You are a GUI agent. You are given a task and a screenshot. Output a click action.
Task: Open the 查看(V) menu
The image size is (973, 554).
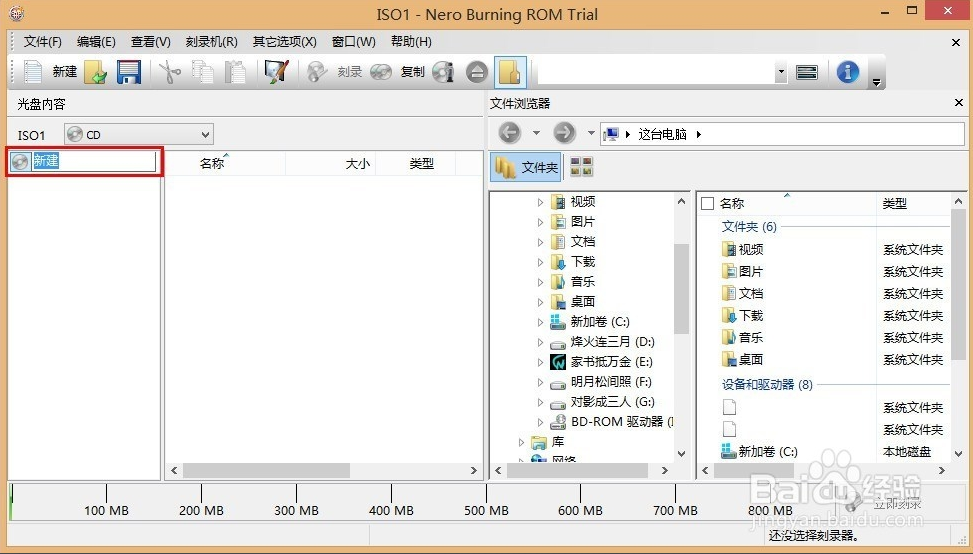[151, 42]
